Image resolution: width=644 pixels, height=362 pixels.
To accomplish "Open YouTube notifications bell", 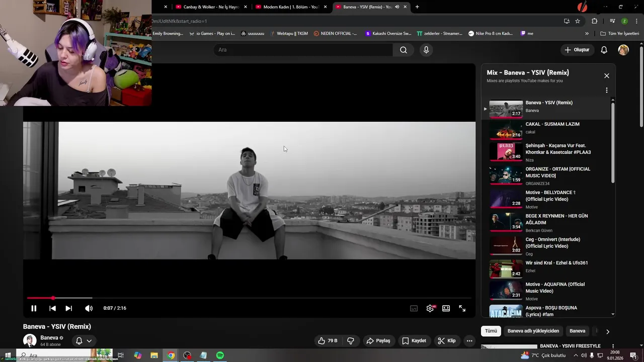I will [604, 50].
